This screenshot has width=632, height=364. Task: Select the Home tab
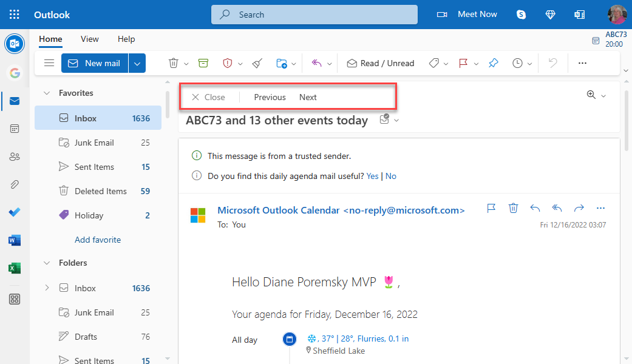tap(50, 39)
